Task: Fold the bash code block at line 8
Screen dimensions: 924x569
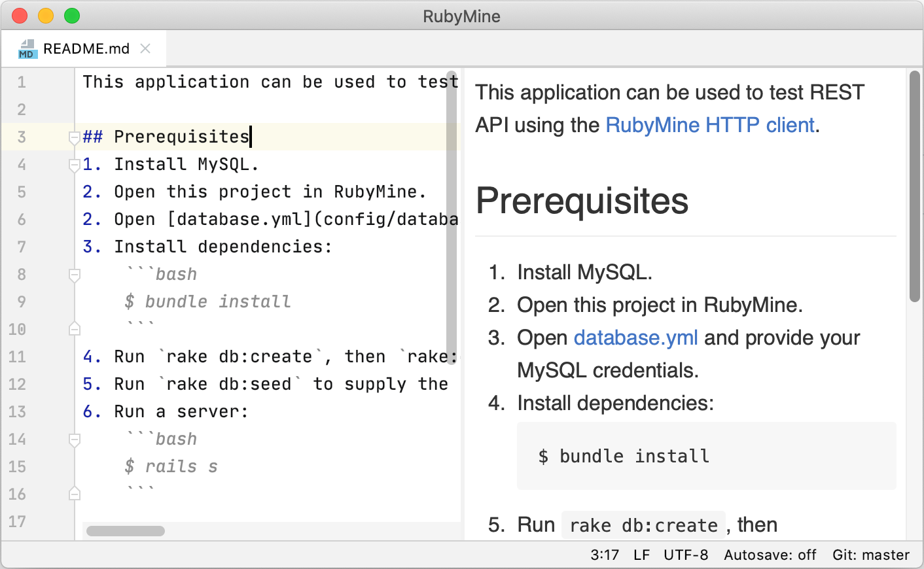Action: 75,275
